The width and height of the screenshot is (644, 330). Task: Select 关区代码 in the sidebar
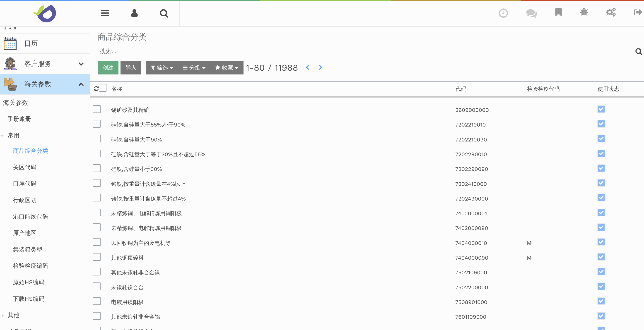(24, 167)
